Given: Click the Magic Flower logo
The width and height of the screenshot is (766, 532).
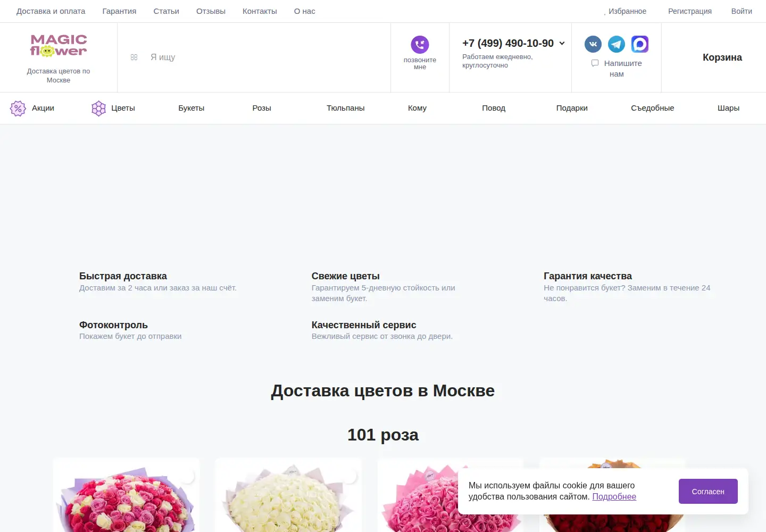Looking at the screenshot, I should [59, 46].
